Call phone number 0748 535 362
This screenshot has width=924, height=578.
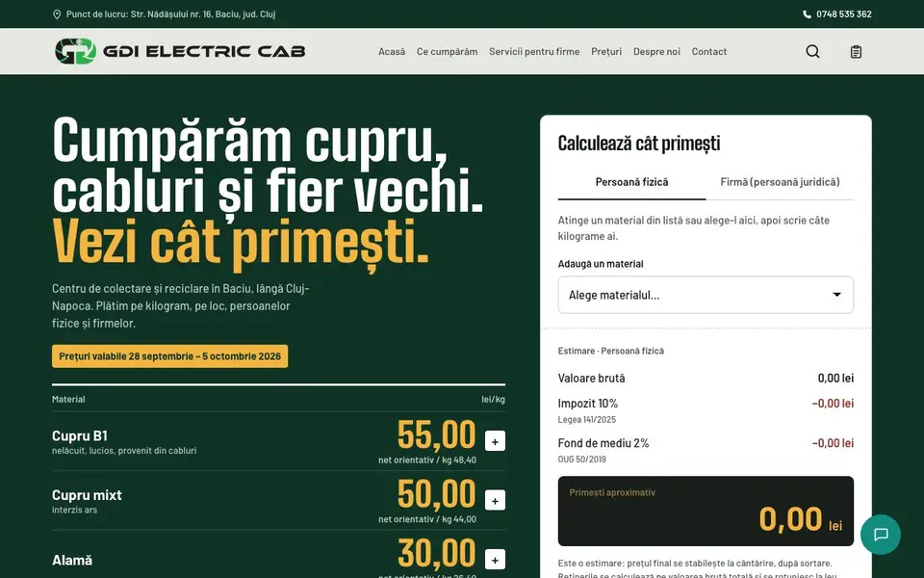(844, 14)
